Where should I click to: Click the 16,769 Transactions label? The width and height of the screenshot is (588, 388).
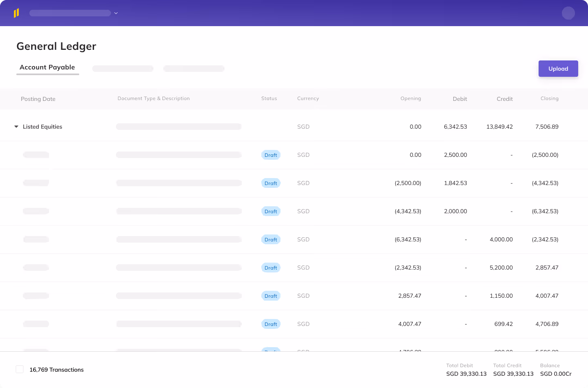(x=56, y=370)
